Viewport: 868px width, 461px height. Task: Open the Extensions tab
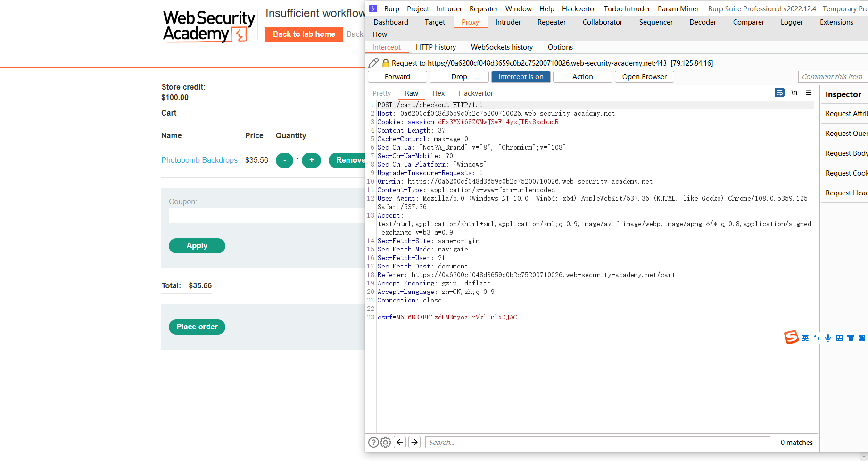(x=836, y=22)
